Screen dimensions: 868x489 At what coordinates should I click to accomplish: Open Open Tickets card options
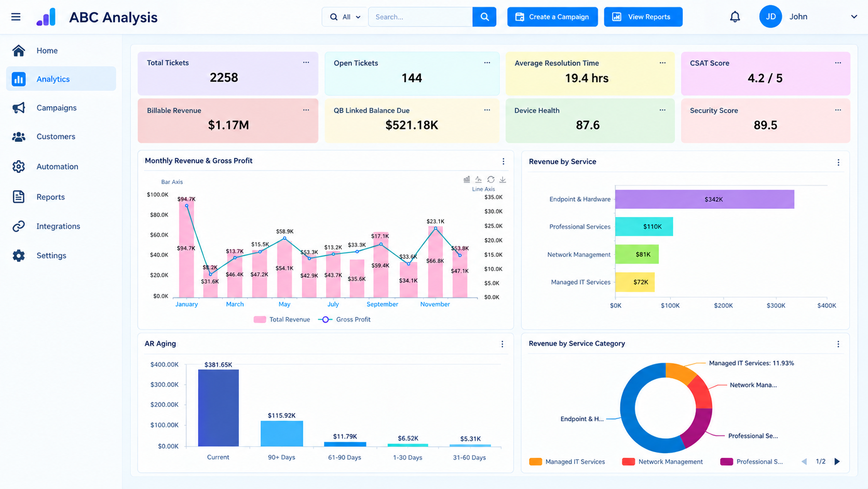click(487, 62)
